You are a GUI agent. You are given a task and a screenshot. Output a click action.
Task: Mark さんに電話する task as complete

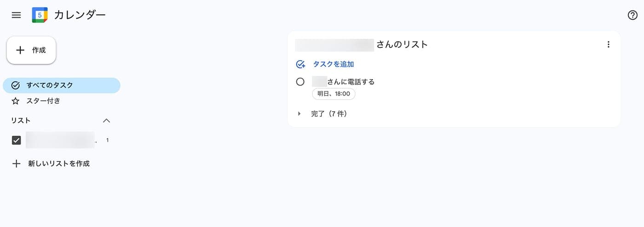point(300,82)
